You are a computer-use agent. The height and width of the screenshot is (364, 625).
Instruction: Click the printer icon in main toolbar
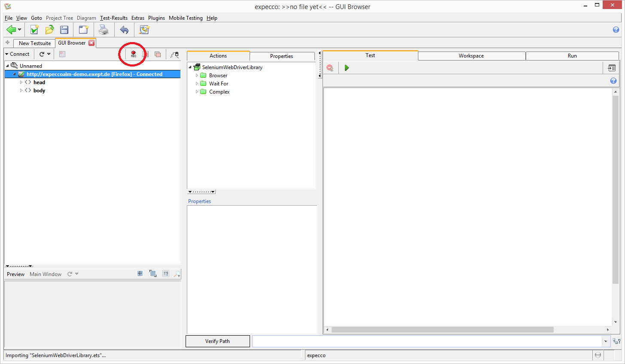104,30
